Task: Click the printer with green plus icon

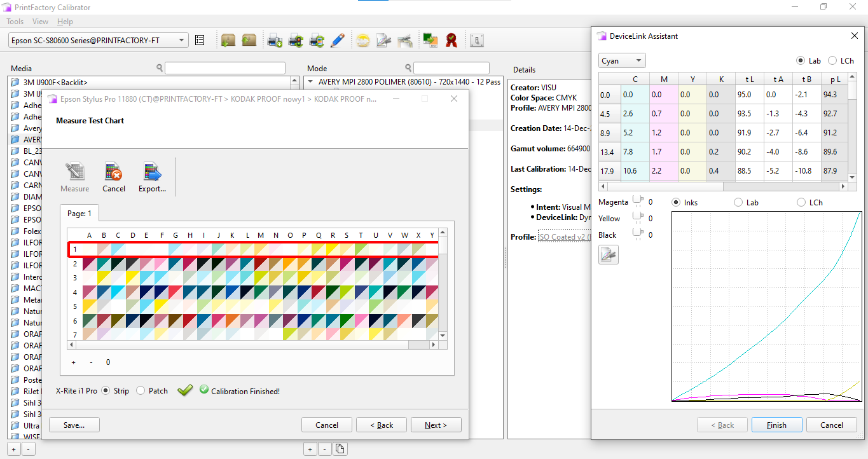Action: click(275, 41)
